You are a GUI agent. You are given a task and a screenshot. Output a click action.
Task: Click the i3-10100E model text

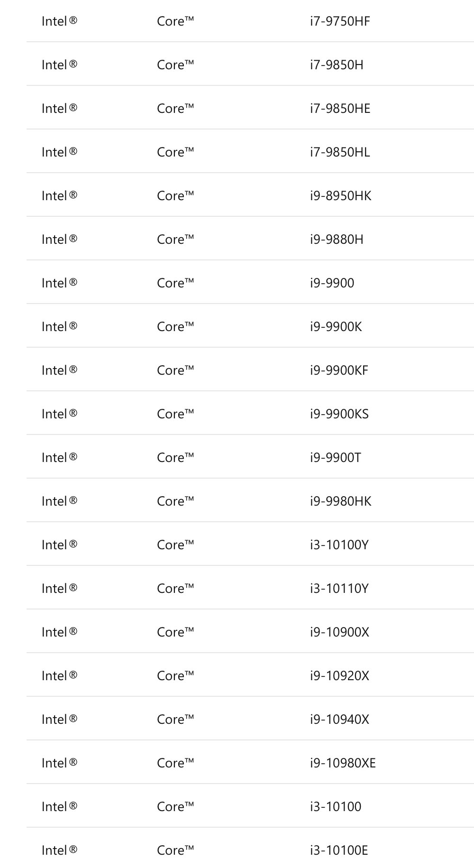[x=339, y=850]
